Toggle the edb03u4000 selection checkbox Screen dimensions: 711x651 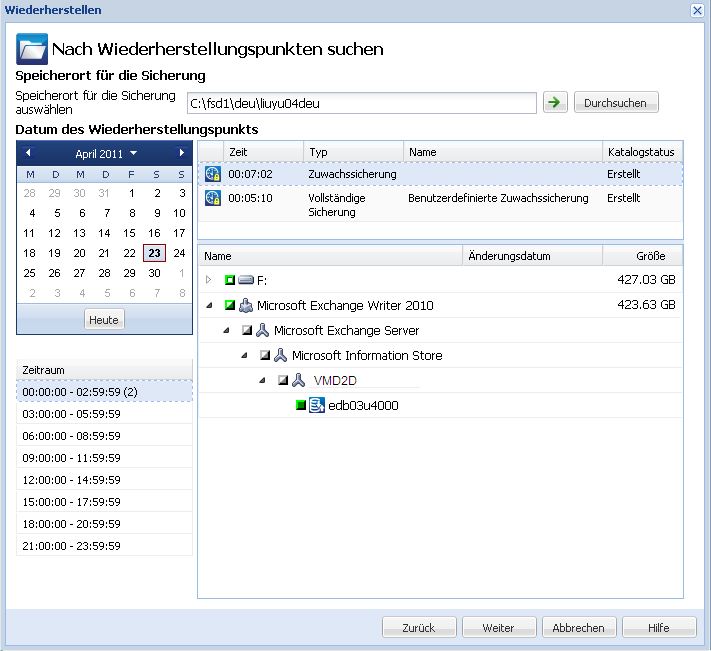pyautogui.click(x=300, y=405)
